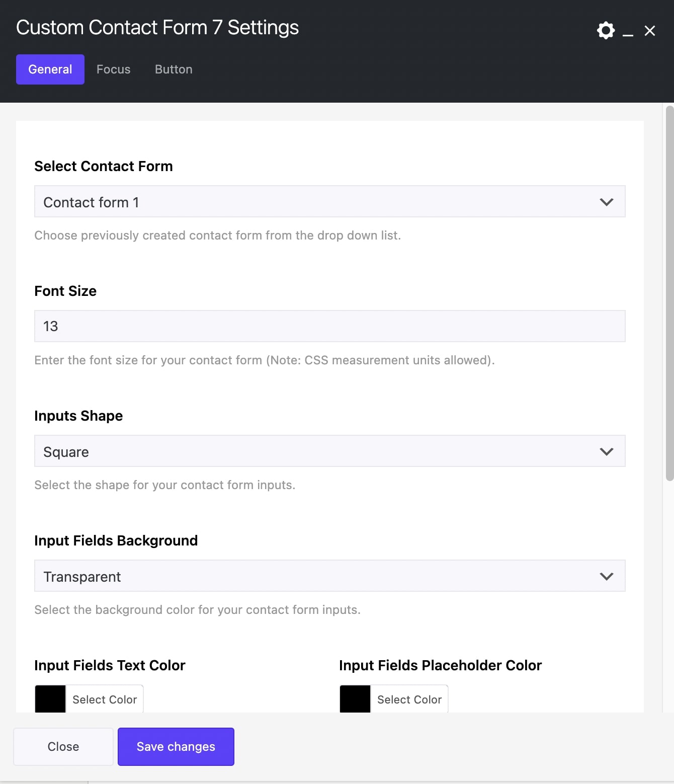Click the Close button

pos(63,747)
